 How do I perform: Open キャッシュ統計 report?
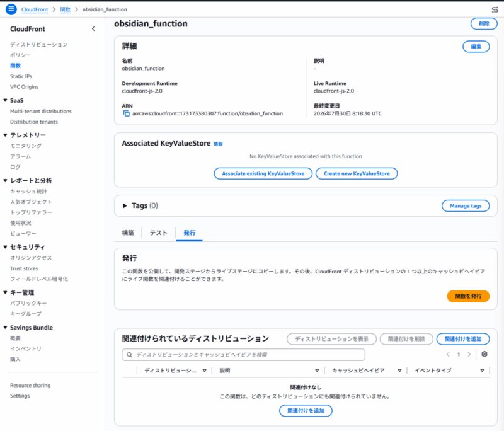pos(28,191)
